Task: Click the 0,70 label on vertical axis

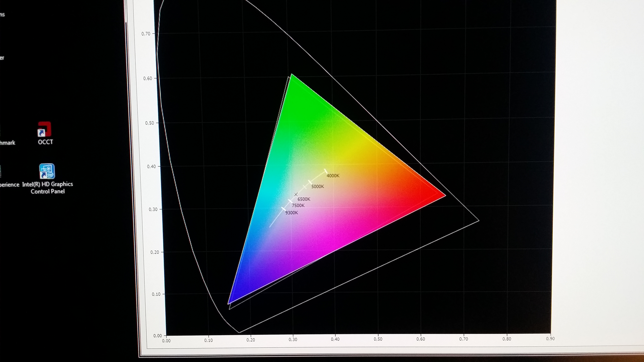Action: [146, 34]
